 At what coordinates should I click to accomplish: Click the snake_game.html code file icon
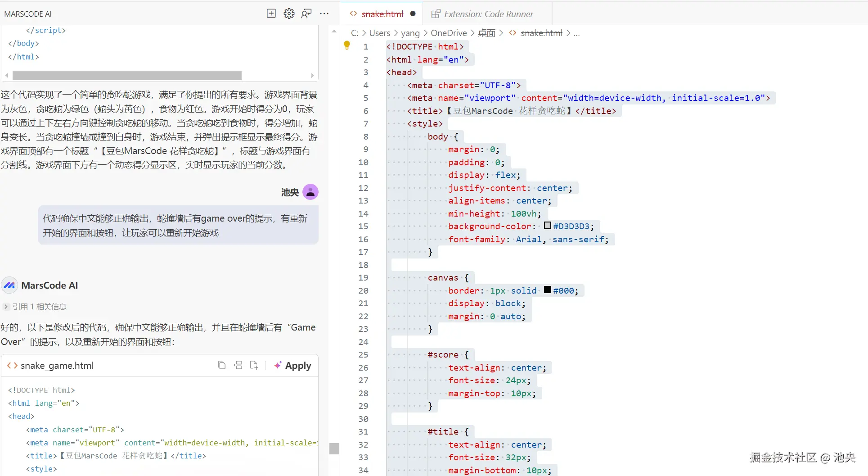(x=13, y=365)
